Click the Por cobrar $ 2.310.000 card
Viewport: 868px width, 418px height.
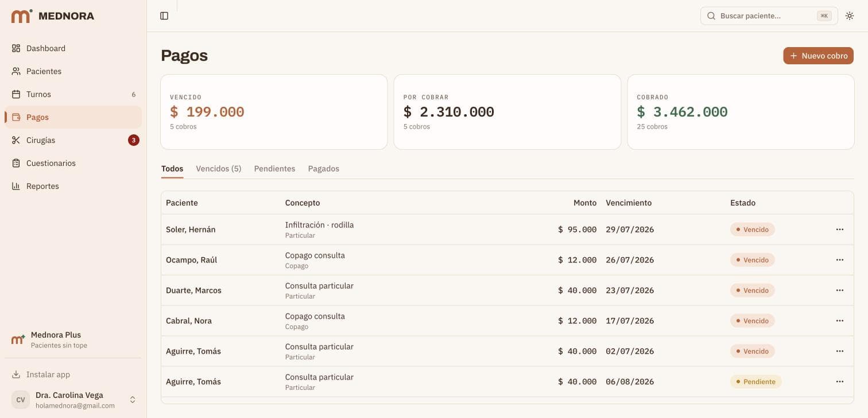point(507,112)
